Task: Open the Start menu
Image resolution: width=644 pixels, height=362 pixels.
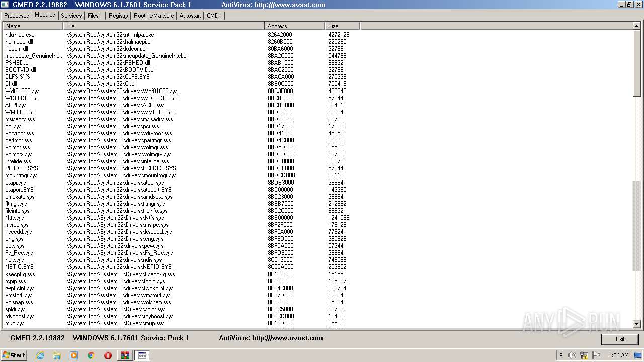Action: tap(14, 355)
